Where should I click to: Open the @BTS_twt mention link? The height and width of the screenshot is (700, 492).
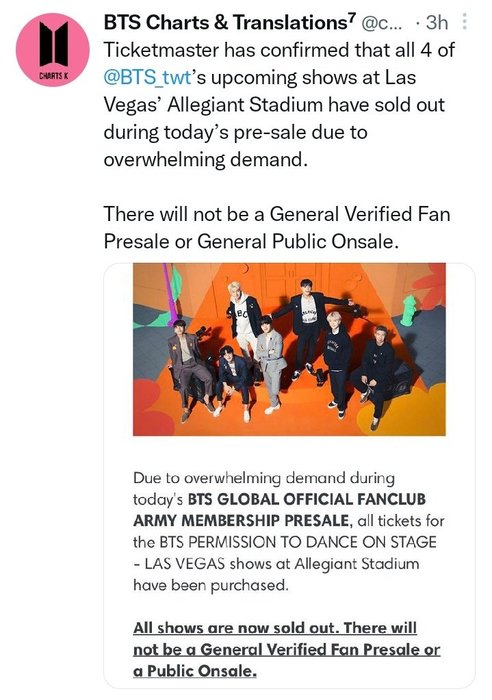click(x=148, y=77)
